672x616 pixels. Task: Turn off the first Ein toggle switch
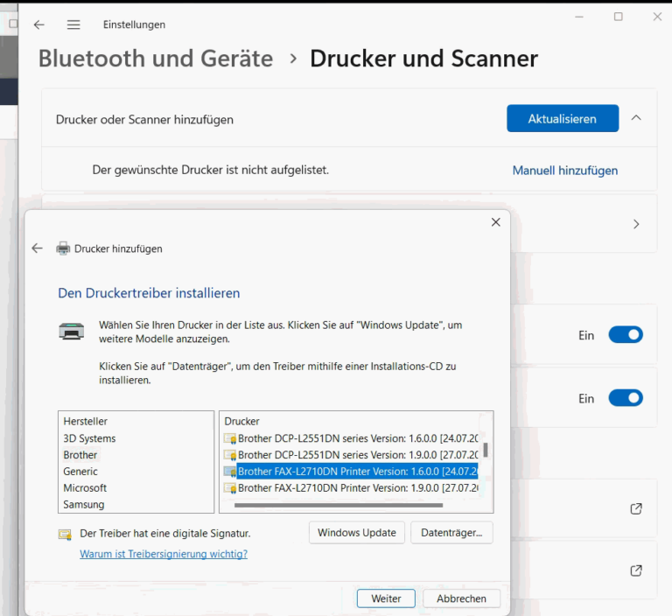click(x=626, y=335)
